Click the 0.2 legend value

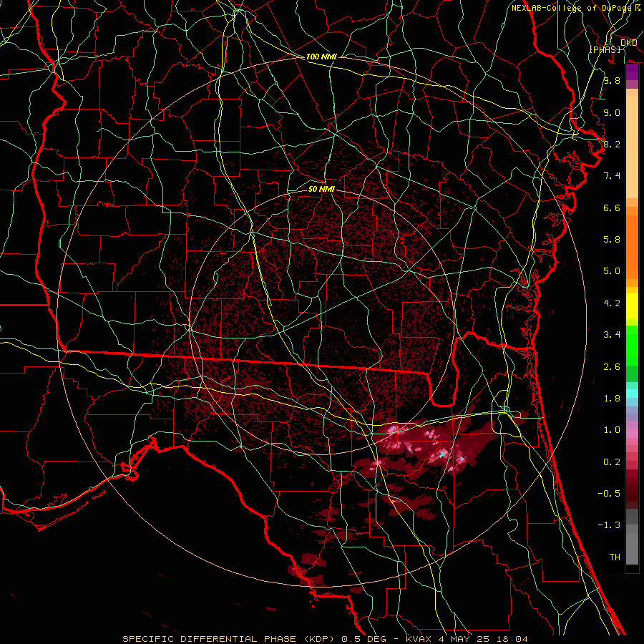tap(612, 462)
